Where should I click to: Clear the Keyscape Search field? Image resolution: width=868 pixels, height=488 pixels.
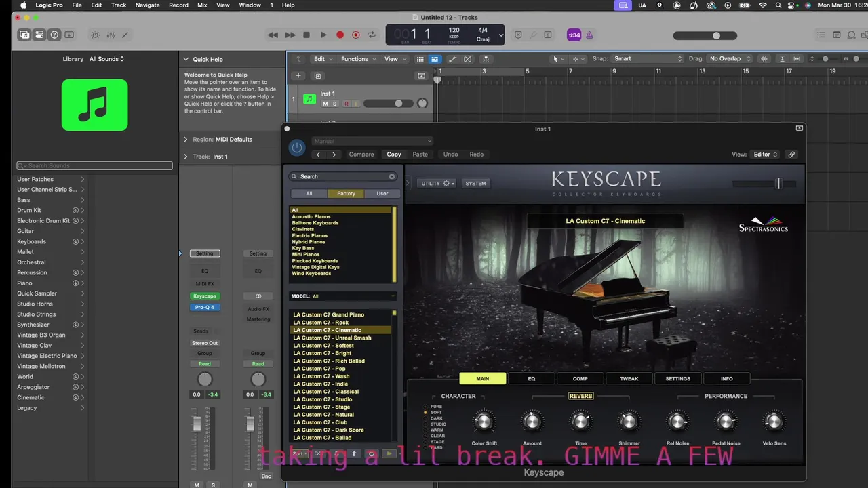(392, 176)
